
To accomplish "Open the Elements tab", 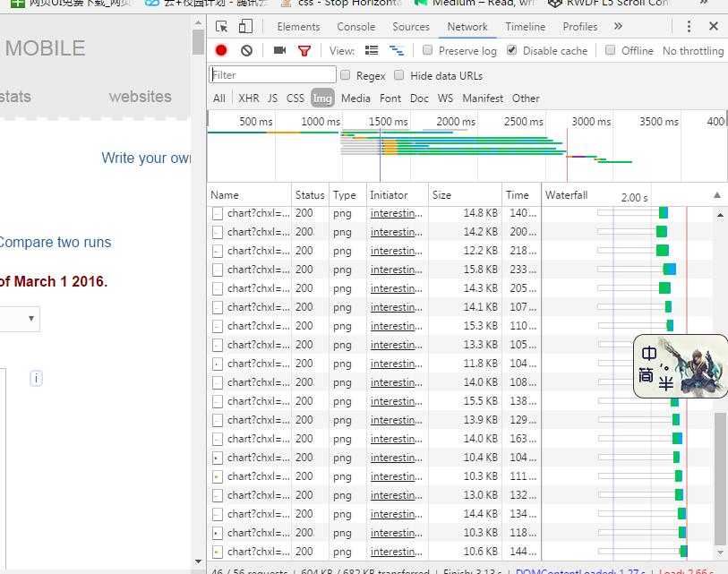I will pos(298,27).
